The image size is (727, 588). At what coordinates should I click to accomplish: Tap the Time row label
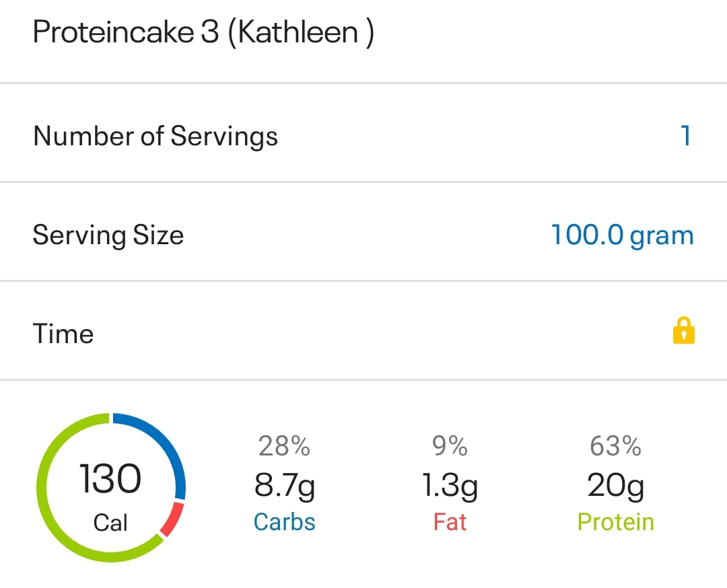click(63, 334)
